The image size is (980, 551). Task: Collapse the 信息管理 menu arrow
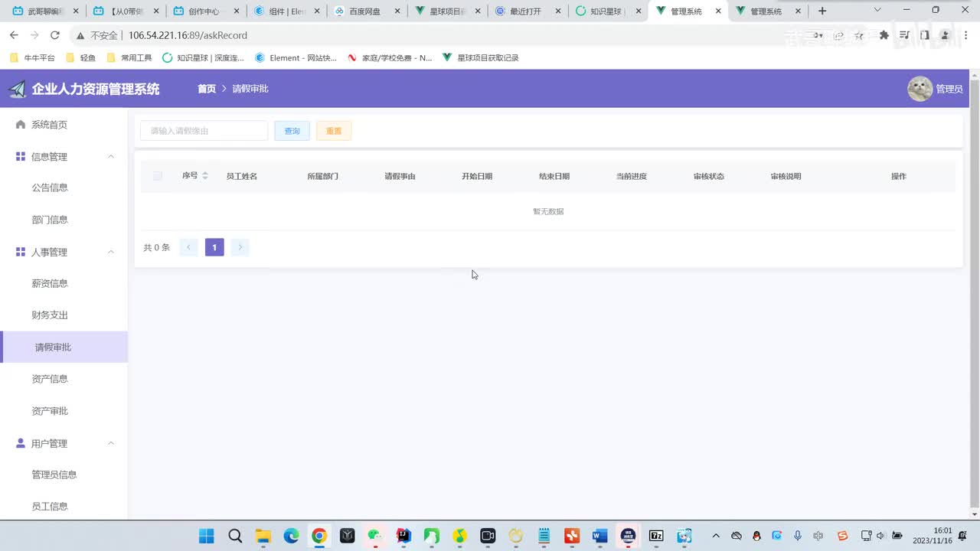coord(110,156)
